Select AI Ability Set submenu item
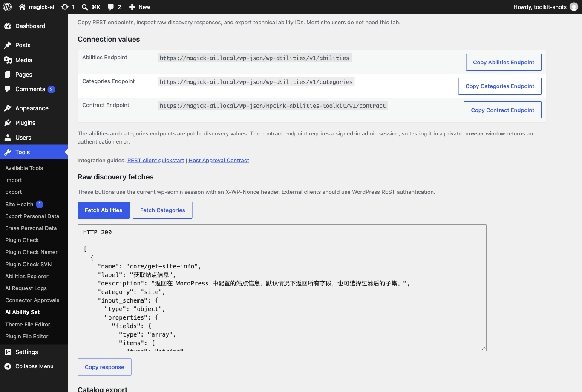Viewport: 582px width, 392px height. (23, 312)
